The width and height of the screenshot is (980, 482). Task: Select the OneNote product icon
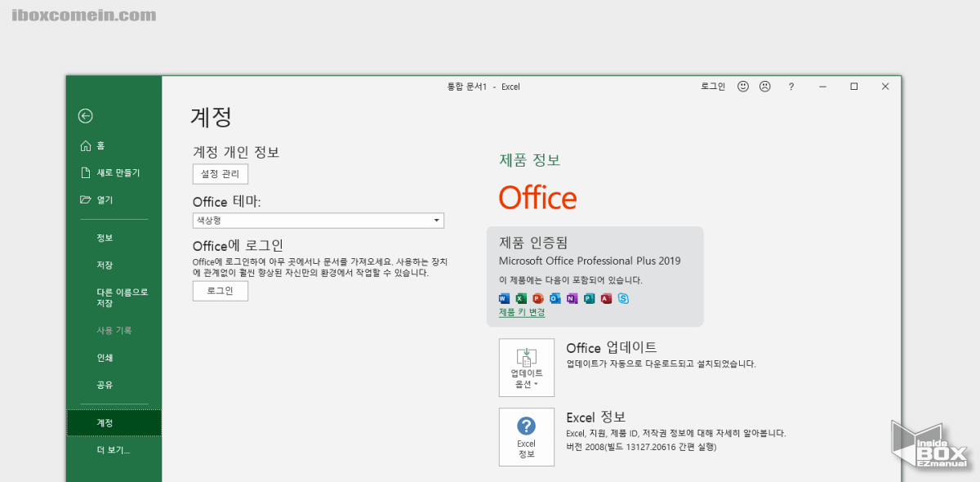coord(572,298)
